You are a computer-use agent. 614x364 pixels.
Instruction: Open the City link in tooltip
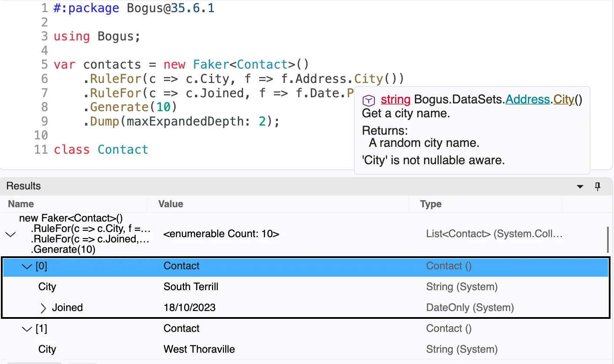(x=564, y=99)
